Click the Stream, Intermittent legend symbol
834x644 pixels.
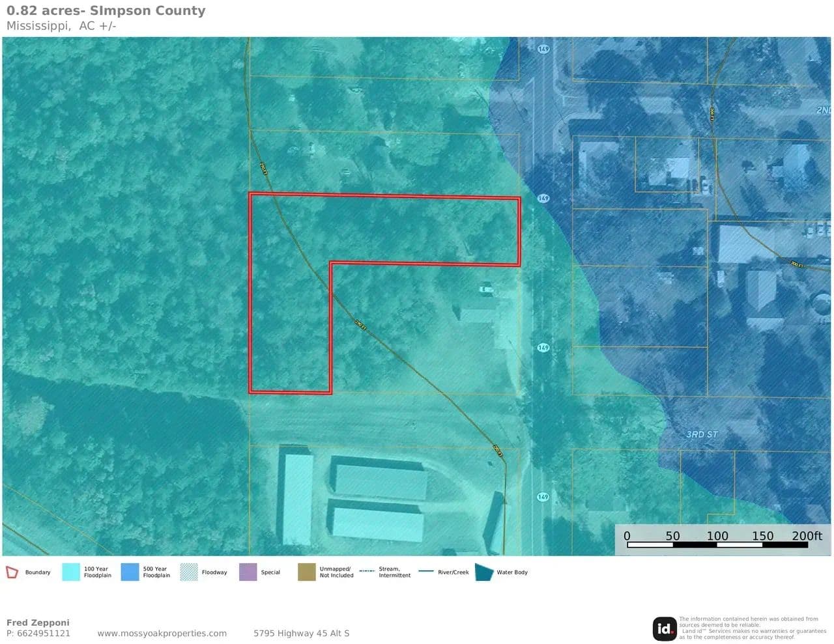(367, 572)
